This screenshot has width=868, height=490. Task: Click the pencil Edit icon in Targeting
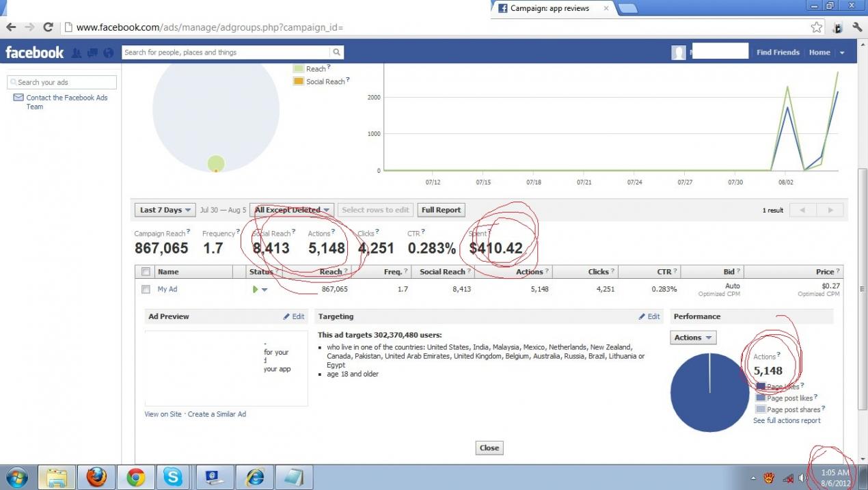click(x=642, y=316)
